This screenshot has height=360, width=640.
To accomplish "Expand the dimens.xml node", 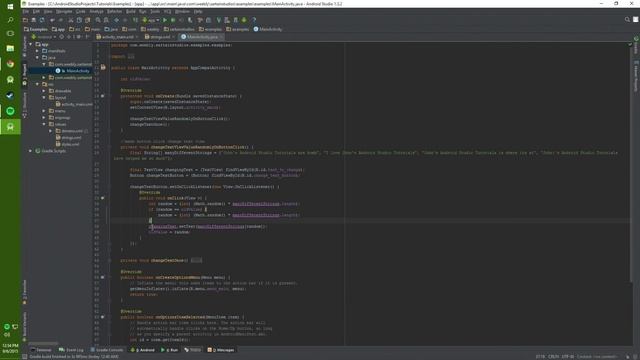I will click(50, 131).
